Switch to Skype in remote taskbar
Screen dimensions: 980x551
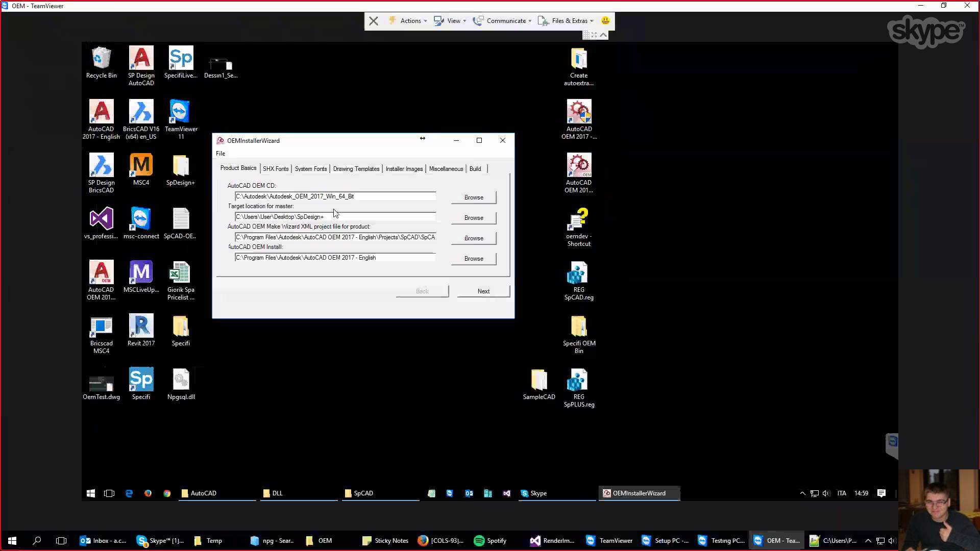pos(557,493)
